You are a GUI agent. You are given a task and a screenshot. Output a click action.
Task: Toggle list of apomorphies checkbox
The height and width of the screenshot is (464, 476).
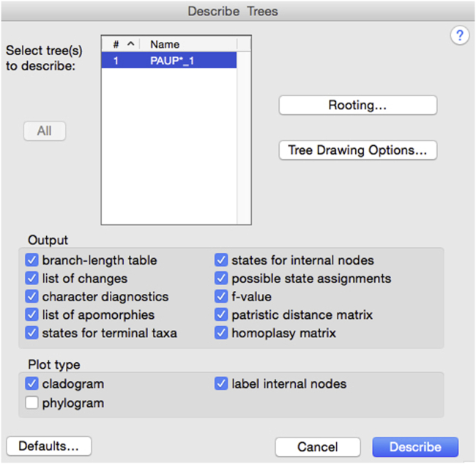tap(31, 315)
